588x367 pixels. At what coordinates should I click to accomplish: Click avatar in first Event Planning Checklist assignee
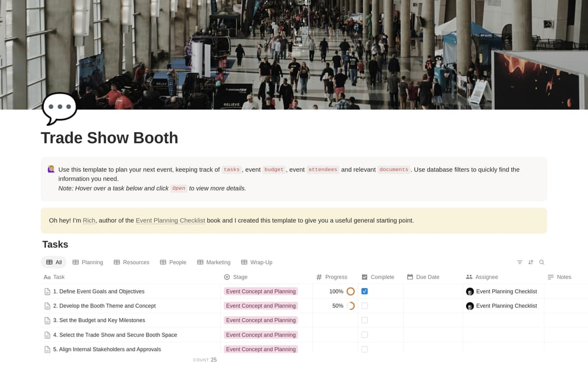point(469,291)
